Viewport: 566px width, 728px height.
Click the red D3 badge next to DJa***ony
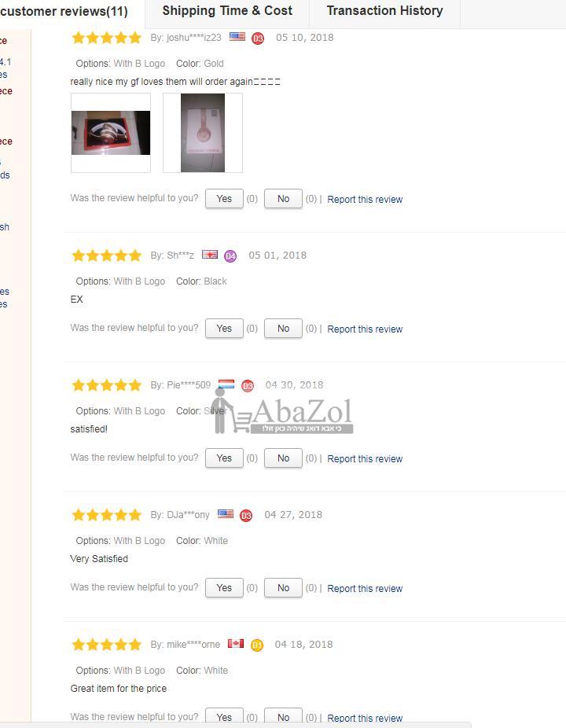point(246,516)
